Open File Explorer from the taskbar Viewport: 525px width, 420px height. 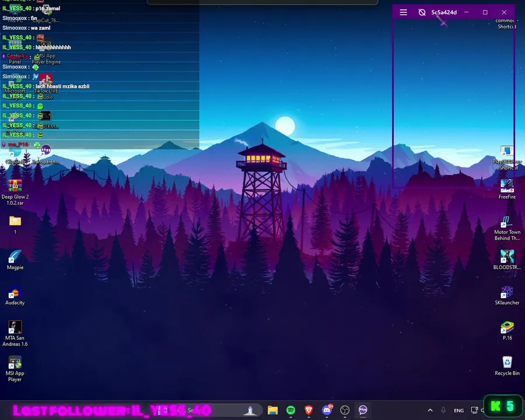(x=272, y=410)
